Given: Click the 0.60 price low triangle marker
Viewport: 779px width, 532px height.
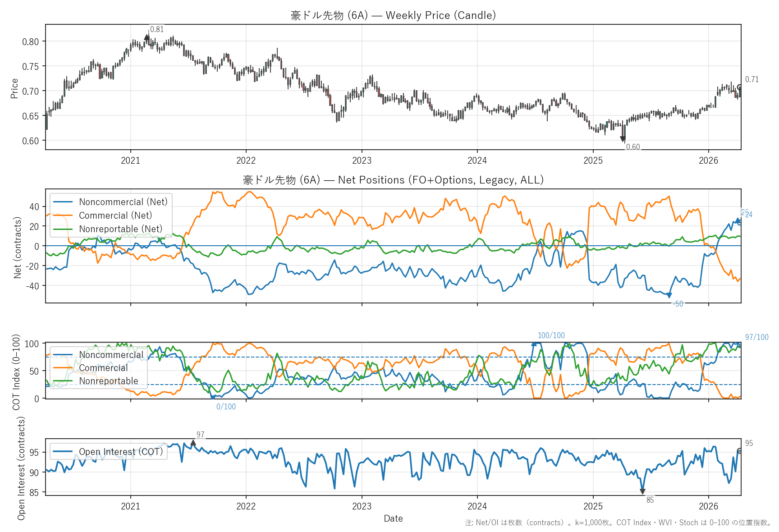Looking at the screenshot, I should tap(623, 139).
